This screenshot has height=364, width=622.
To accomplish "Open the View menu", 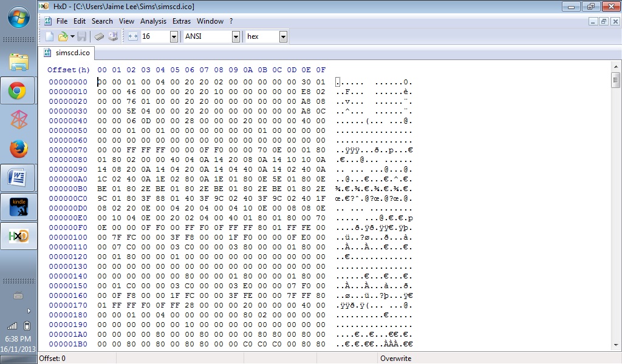I will tap(126, 21).
